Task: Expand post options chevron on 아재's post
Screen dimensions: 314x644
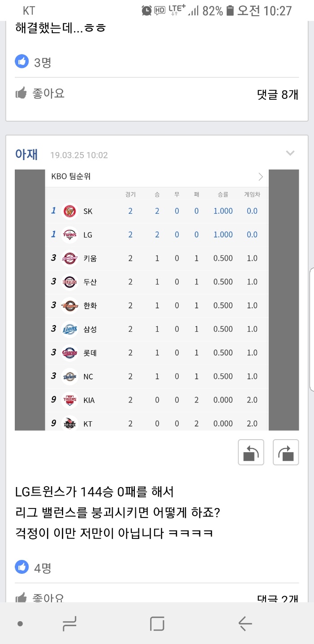Action: (x=290, y=153)
